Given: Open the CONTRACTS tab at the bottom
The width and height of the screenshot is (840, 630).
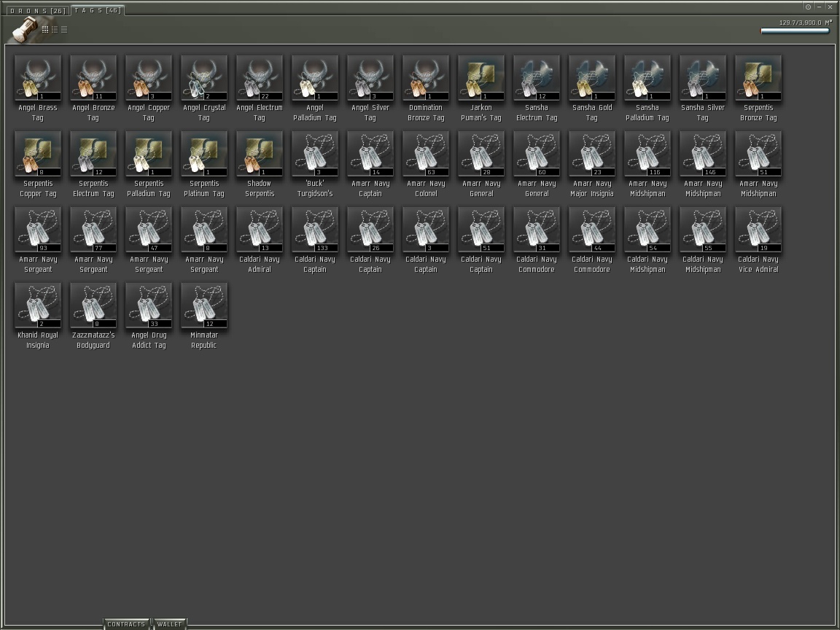Looking at the screenshot, I should click(x=126, y=624).
